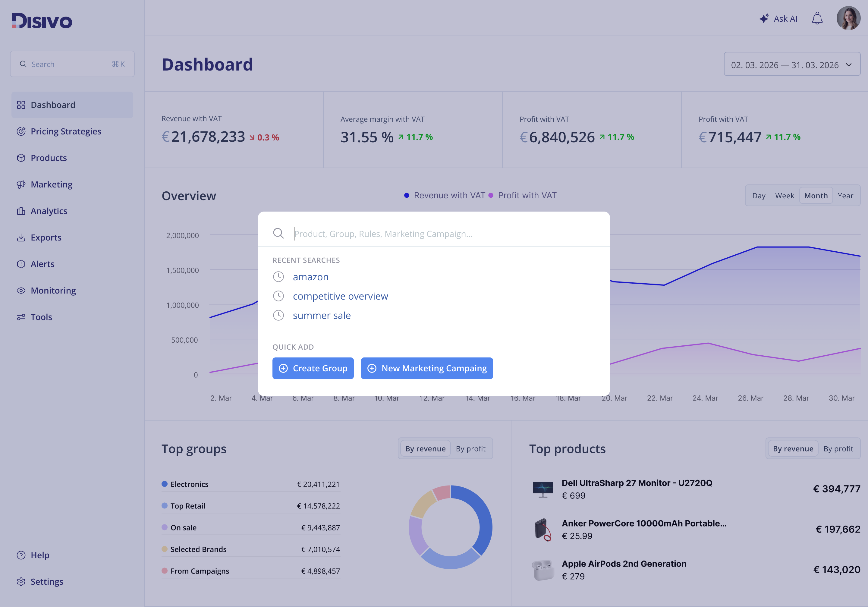Click the Ask AI button label
This screenshot has width=868, height=607.
point(785,18)
